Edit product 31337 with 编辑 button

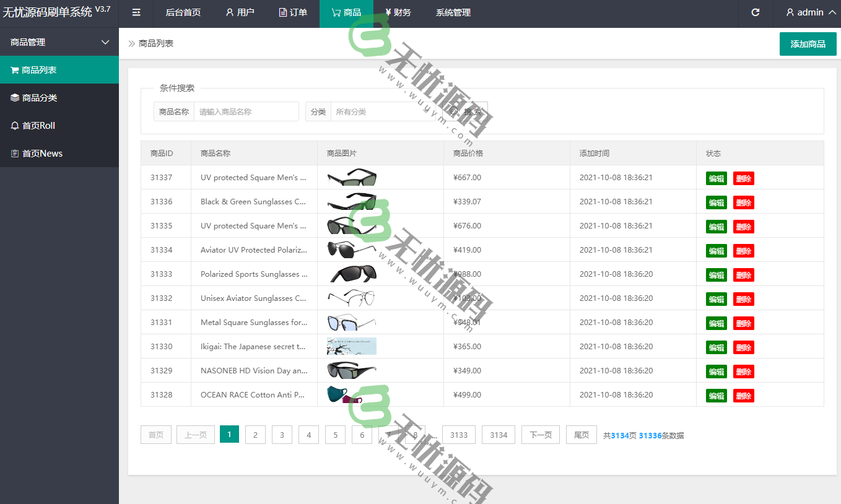click(x=716, y=178)
